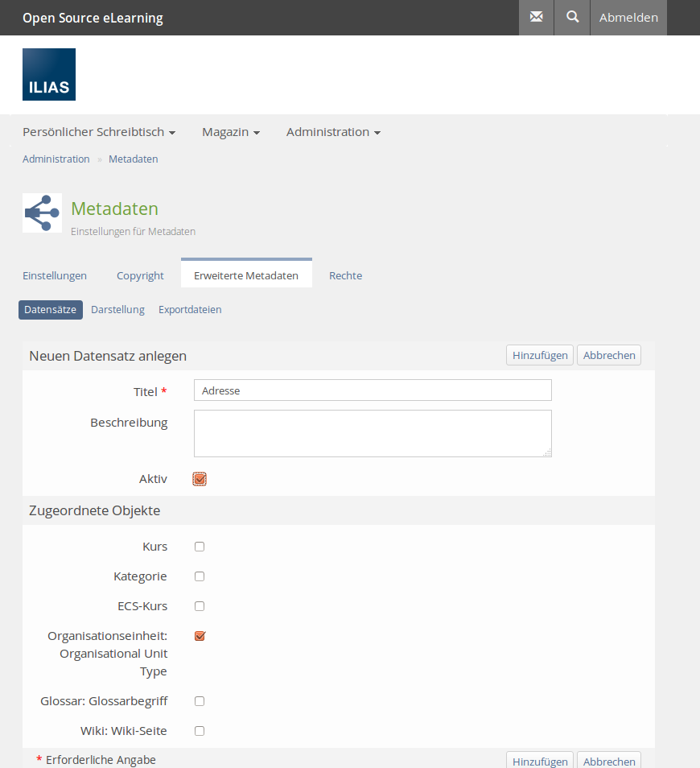Expand the Administration menu
Image resolution: width=700 pixels, height=768 pixels.
click(333, 132)
